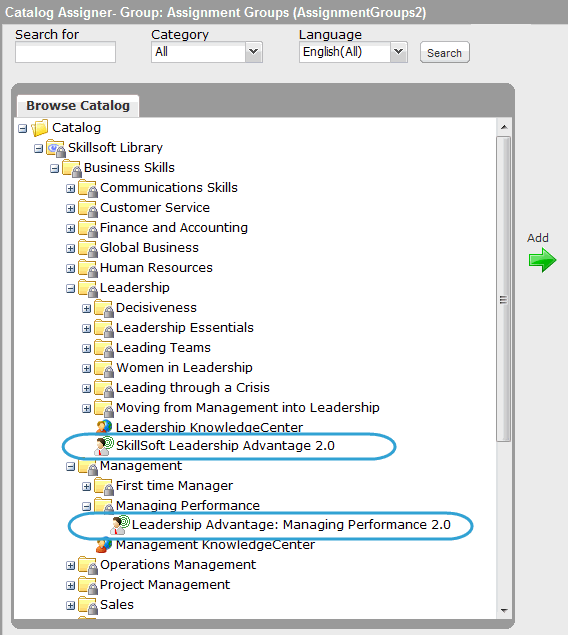Click the Search button
Screen dimensions: 568x635
(445, 52)
